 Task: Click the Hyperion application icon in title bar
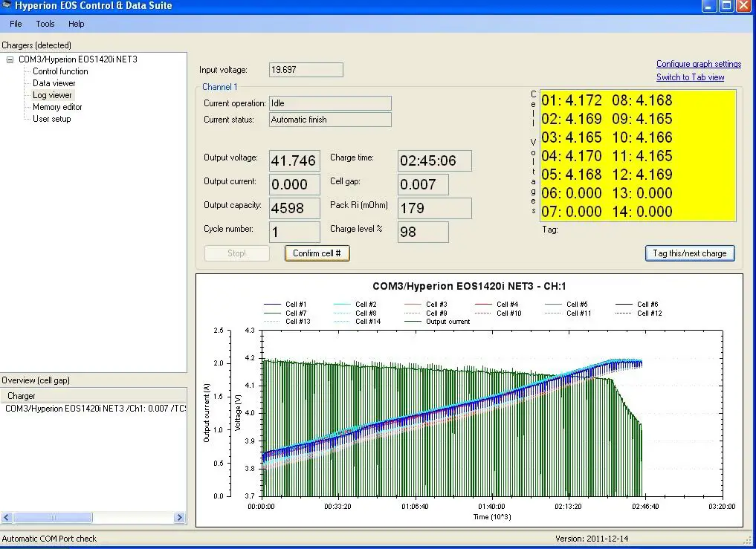coord(6,5)
